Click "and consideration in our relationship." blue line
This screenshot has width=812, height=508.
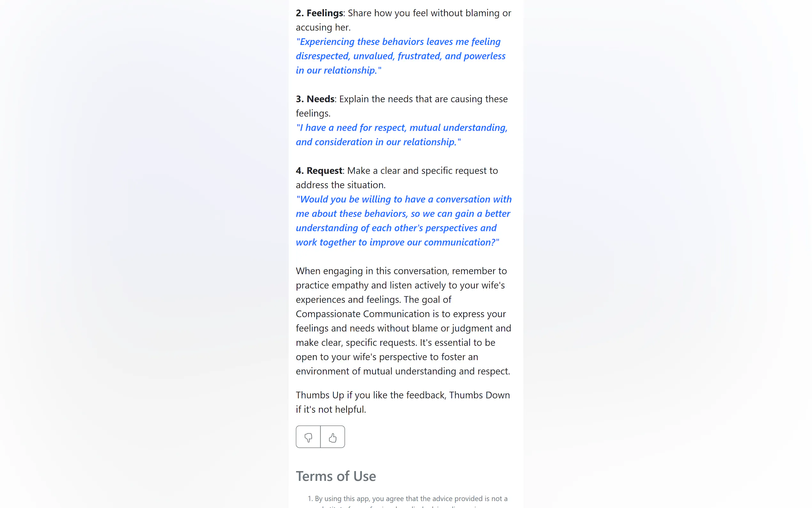click(x=378, y=142)
